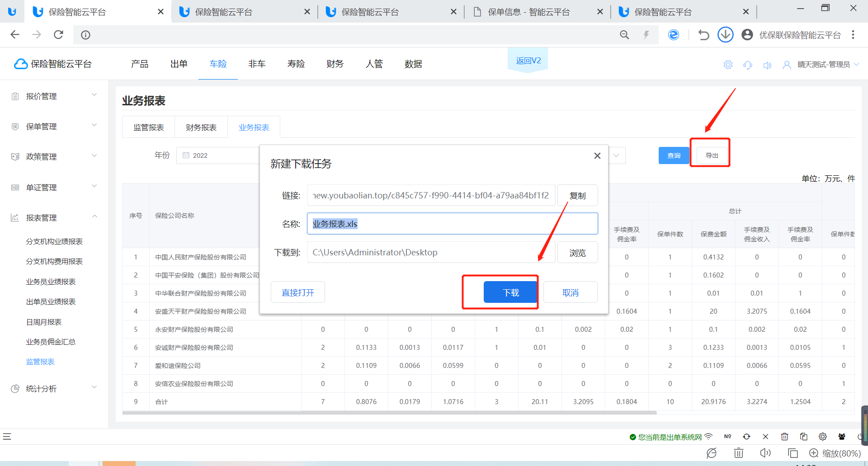Click the No. icon in status bar
This screenshot has height=466, width=868.
point(727,437)
